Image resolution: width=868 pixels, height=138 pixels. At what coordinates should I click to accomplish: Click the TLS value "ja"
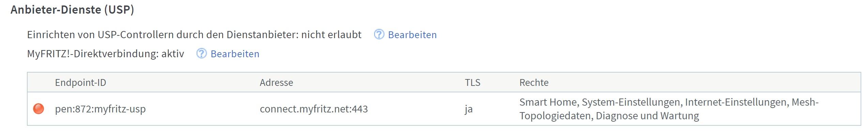point(469,109)
